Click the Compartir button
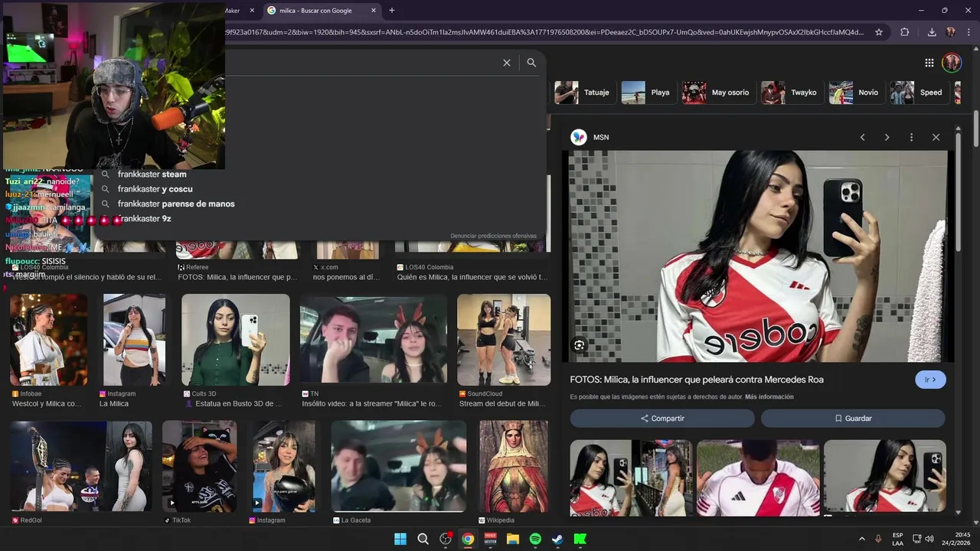This screenshot has height=551, width=980. point(662,419)
